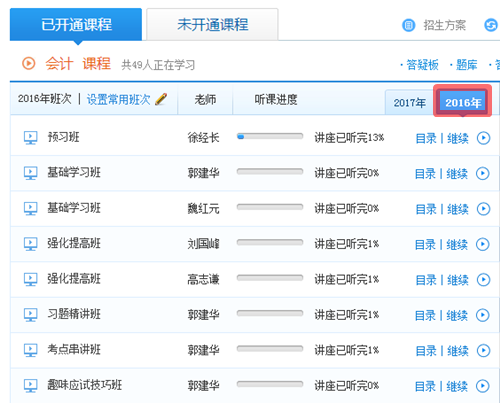Click teacher name 刘国峰
This screenshot has height=403, width=500.
click(x=203, y=244)
